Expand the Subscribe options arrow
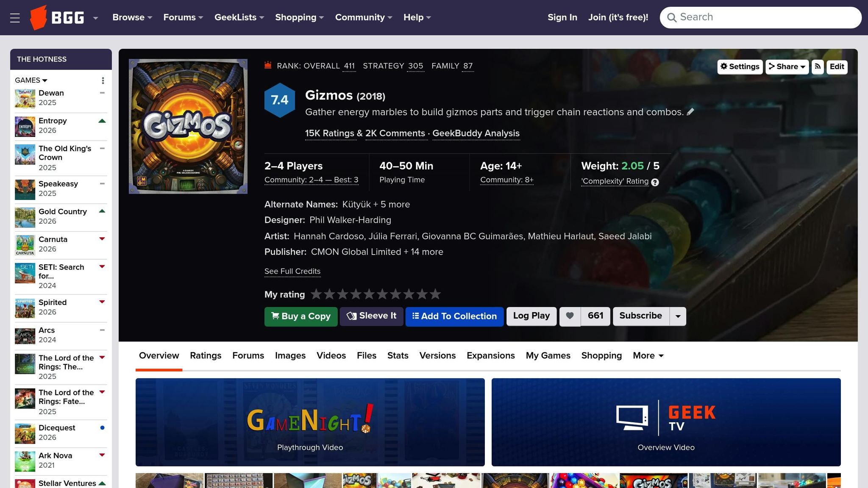 (x=678, y=316)
